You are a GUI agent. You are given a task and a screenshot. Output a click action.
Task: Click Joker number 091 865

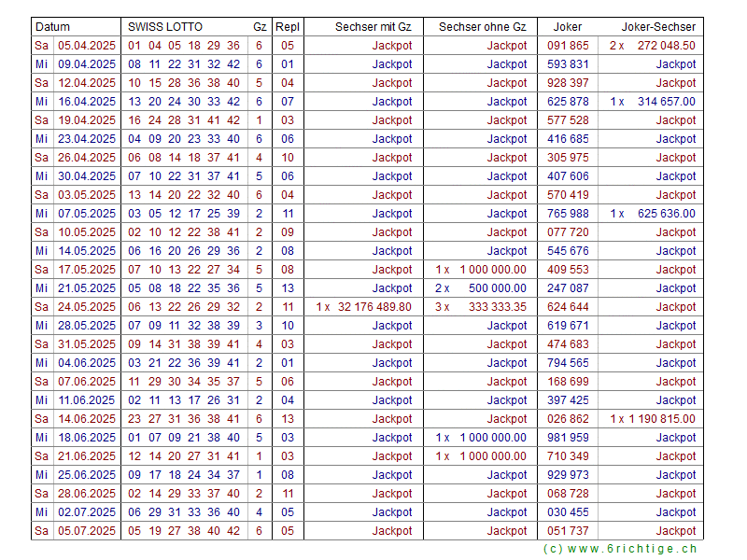tap(568, 46)
